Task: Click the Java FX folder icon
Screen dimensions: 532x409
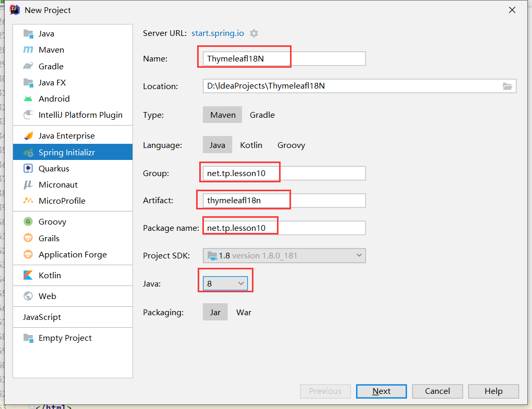Action: [28, 83]
